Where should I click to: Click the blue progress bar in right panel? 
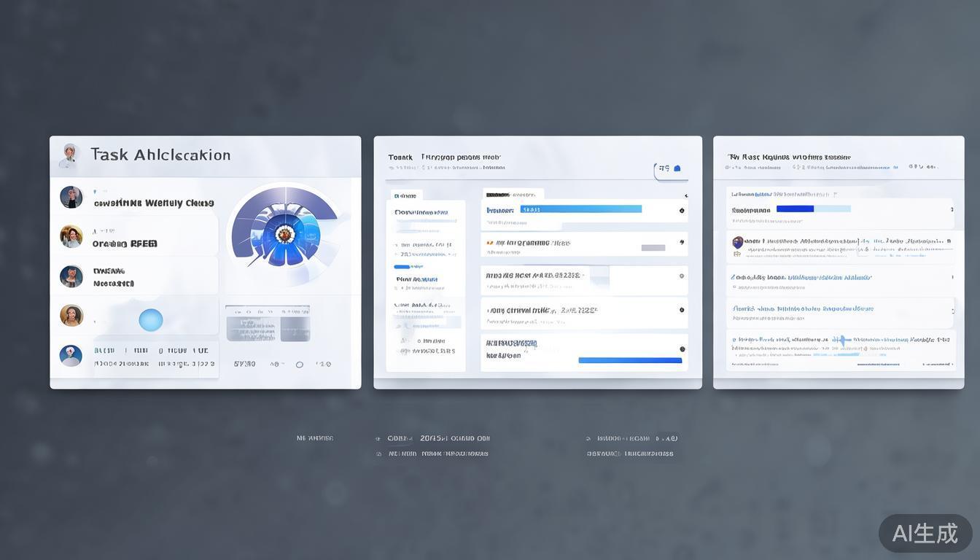point(795,209)
